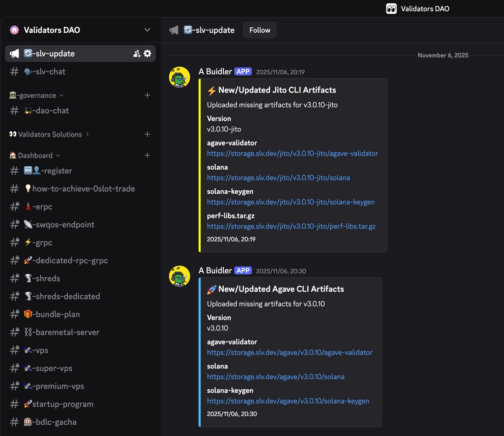Image resolution: width=504 pixels, height=436 pixels.
Task: Add a channel to the Dashboard category
Action: [x=147, y=155]
